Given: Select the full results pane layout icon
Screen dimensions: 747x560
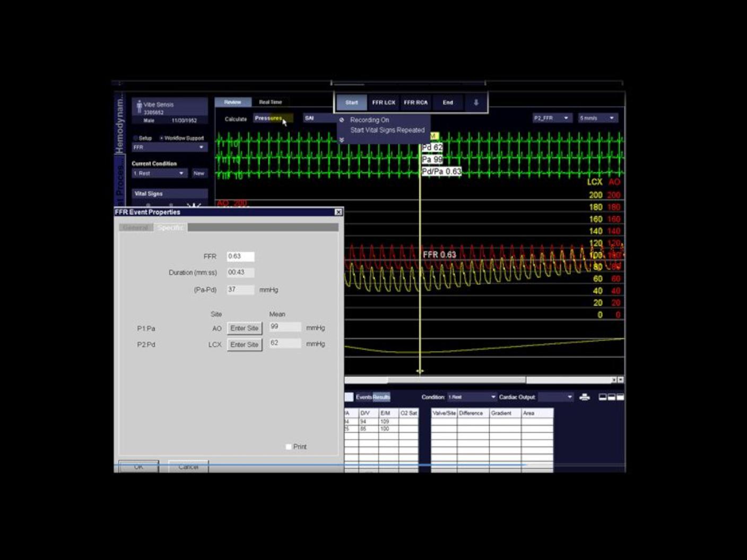Looking at the screenshot, I should tap(620, 397).
